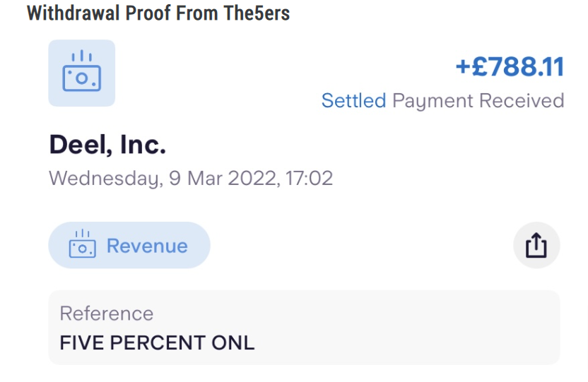Click the Revenue category chip
The image size is (588, 382).
coord(129,245)
